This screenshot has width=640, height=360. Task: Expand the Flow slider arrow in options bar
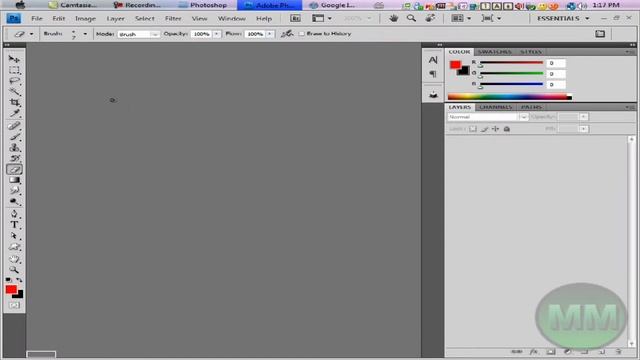click(x=270, y=34)
